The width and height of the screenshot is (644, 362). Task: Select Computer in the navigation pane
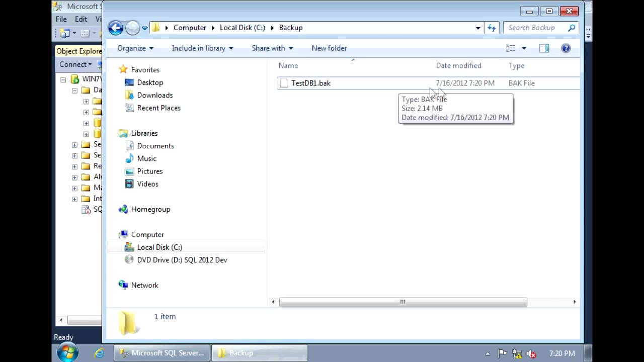(147, 234)
